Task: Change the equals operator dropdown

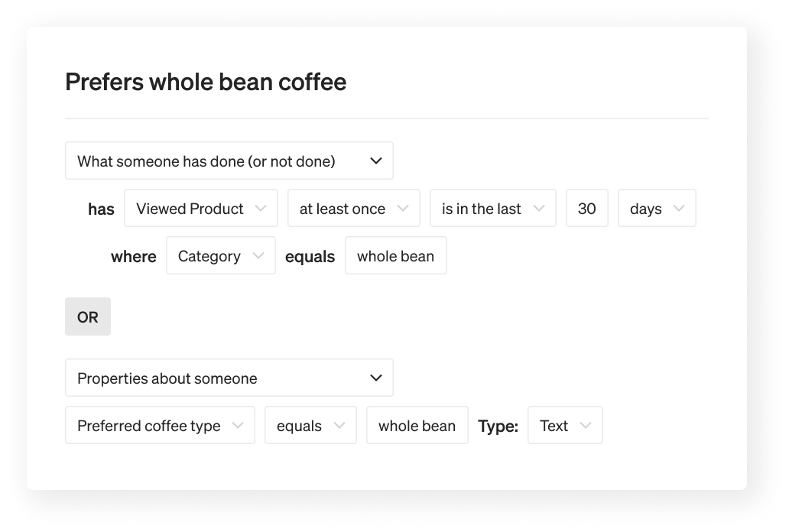Action: (x=310, y=425)
